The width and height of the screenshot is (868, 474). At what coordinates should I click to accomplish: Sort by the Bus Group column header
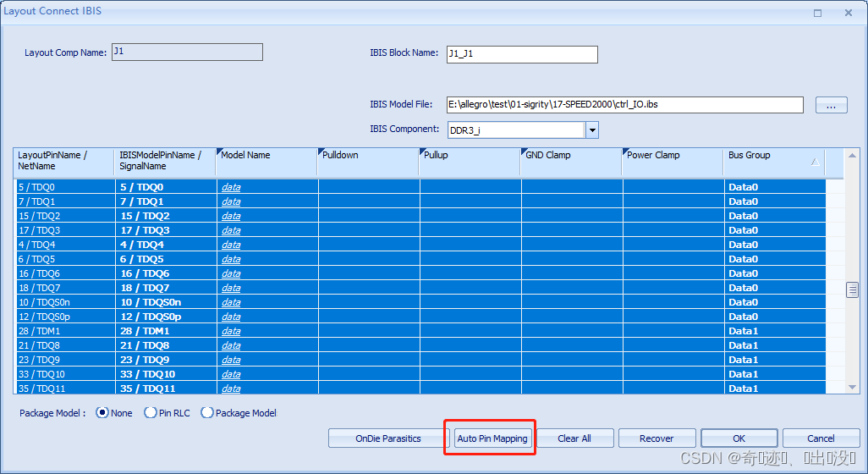(774, 161)
